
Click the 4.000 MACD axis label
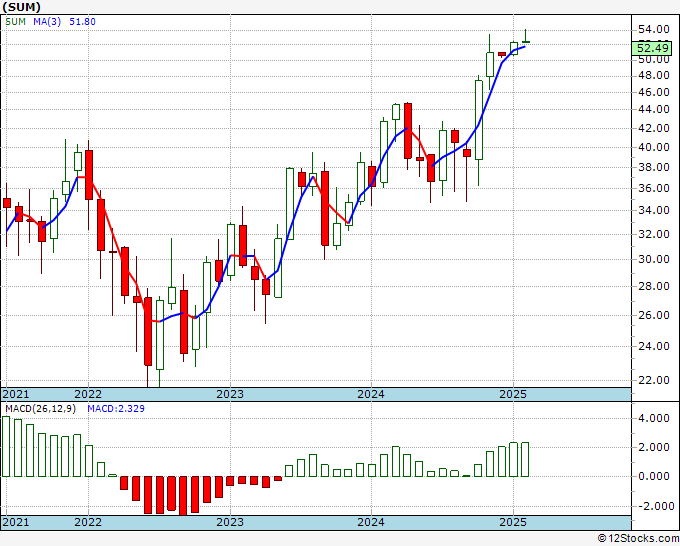[x=654, y=418]
